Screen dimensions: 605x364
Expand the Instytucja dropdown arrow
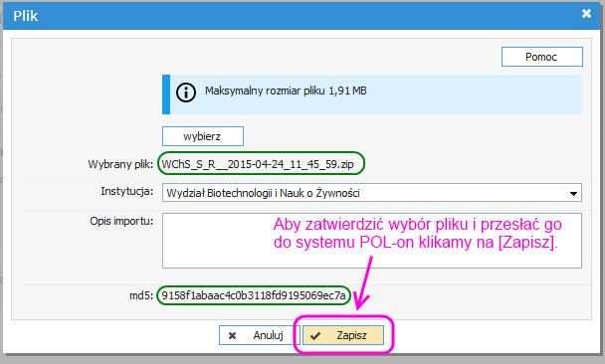(x=573, y=193)
